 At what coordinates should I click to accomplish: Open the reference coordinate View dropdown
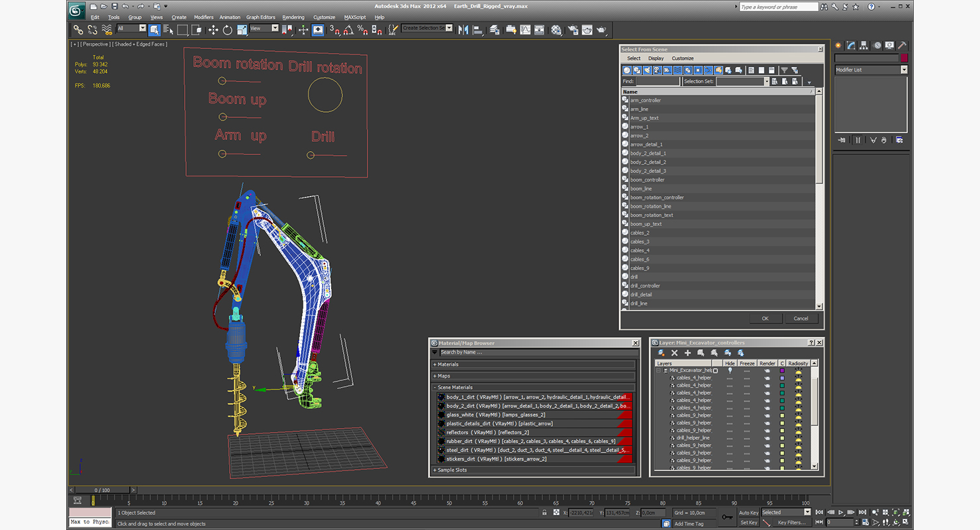tap(264, 28)
